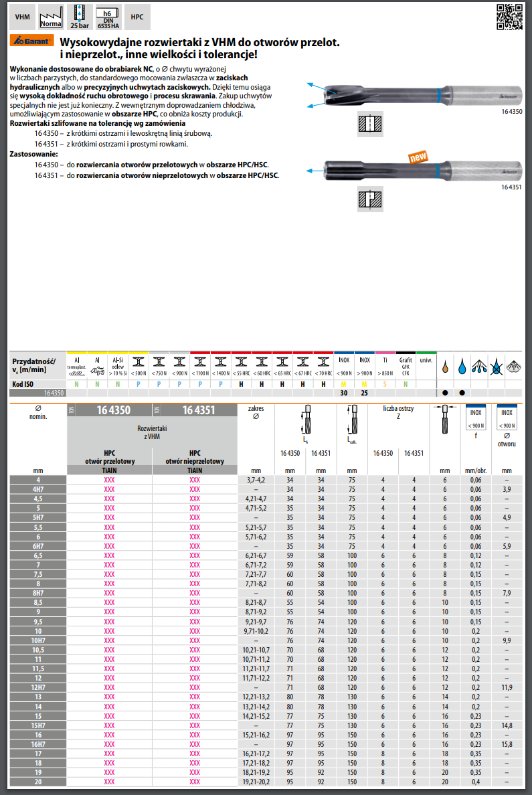The width and height of the screenshot is (532, 795).
Task: Click the <55 HRC hardened steel icon
Action: pos(242,366)
